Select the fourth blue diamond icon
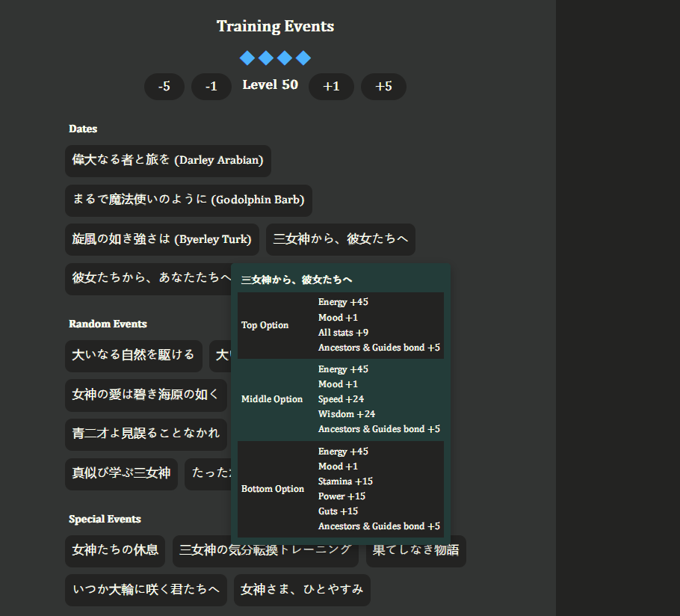This screenshot has height=616, width=680. tap(303, 58)
